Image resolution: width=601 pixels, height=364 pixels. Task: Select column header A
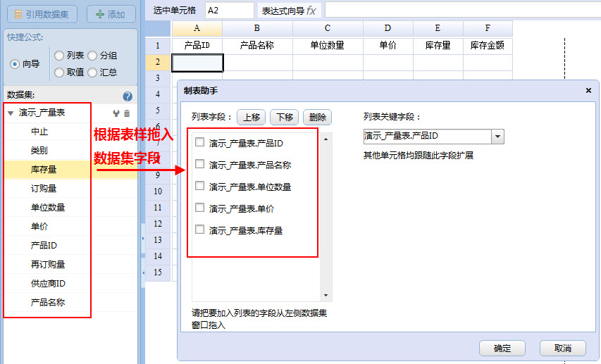click(x=197, y=28)
